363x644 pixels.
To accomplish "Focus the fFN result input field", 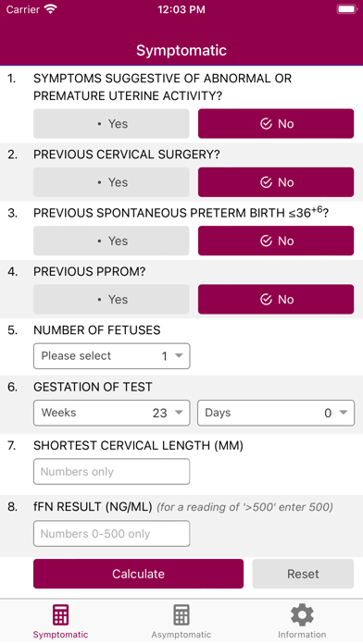I will tap(112, 534).
